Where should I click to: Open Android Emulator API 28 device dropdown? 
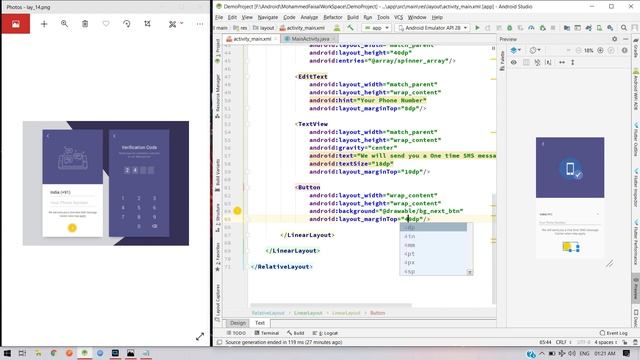(433, 28)
